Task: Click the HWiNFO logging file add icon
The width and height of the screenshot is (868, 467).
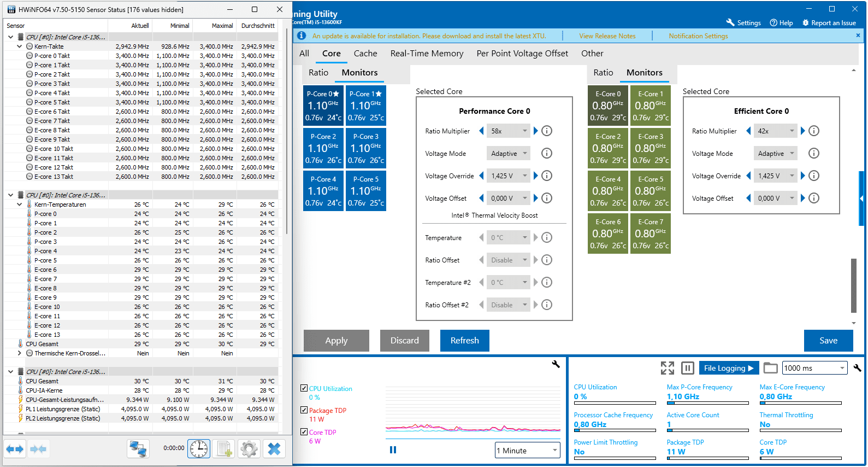Action: [224, 449]
